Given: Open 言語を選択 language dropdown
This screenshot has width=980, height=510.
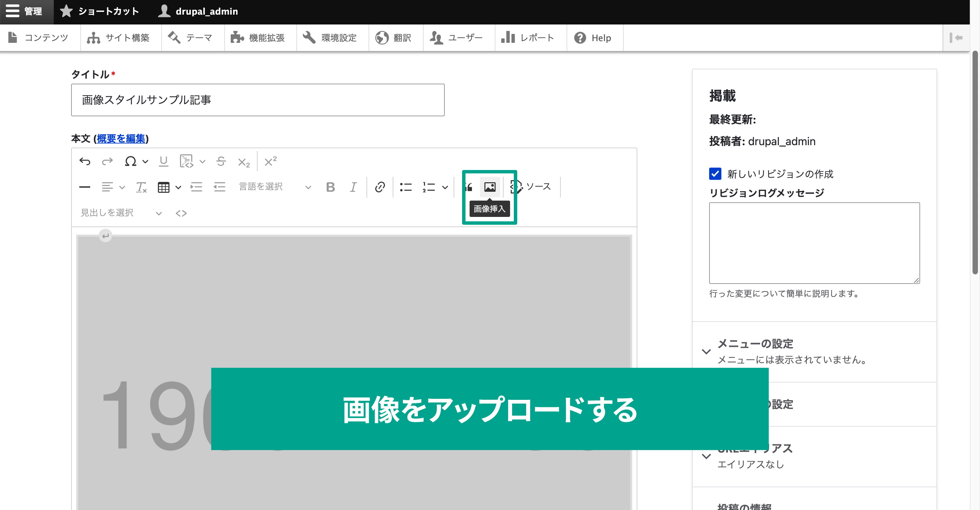Looking at the screenshot, I should [x=275, y=187].
